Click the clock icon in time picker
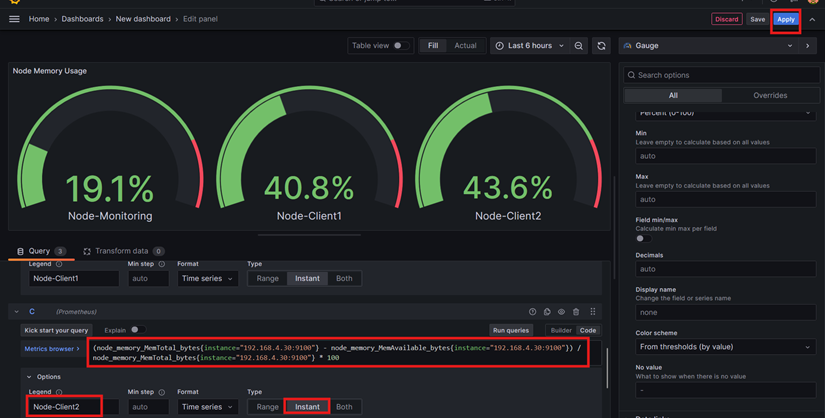 [500, 46]
